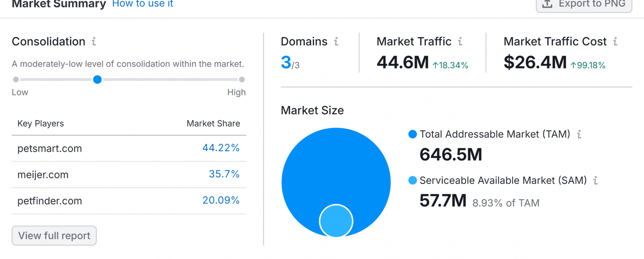Viewport: 644px width, 259px height.
Task: Open the View full report button
Action: [x=54, y=235]
